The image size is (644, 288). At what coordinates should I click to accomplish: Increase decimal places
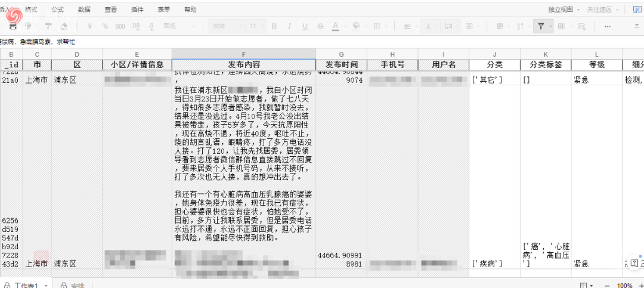click(135, 26)
